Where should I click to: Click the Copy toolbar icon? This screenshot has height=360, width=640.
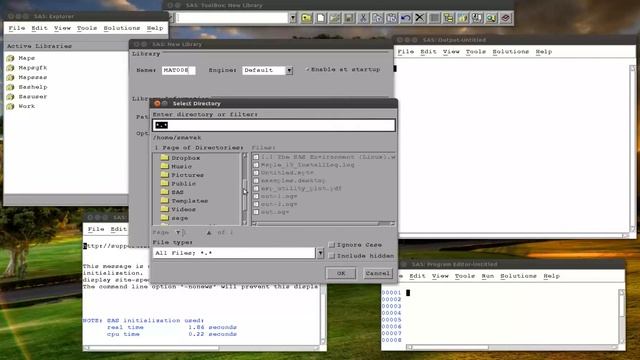coord(378,18)
